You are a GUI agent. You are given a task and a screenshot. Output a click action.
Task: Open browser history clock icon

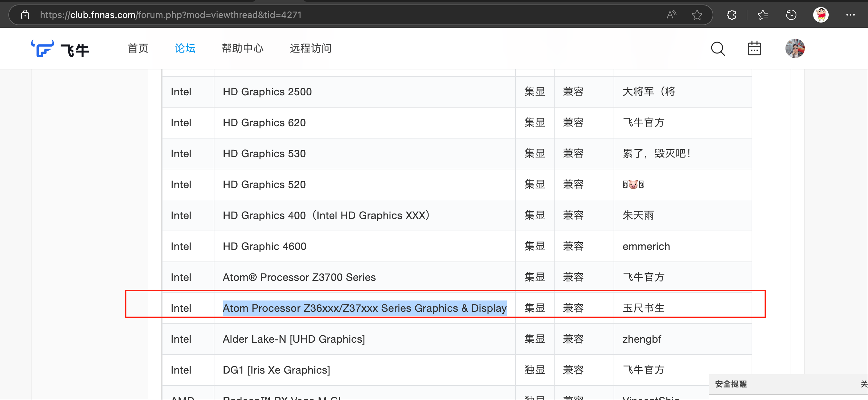791,15
